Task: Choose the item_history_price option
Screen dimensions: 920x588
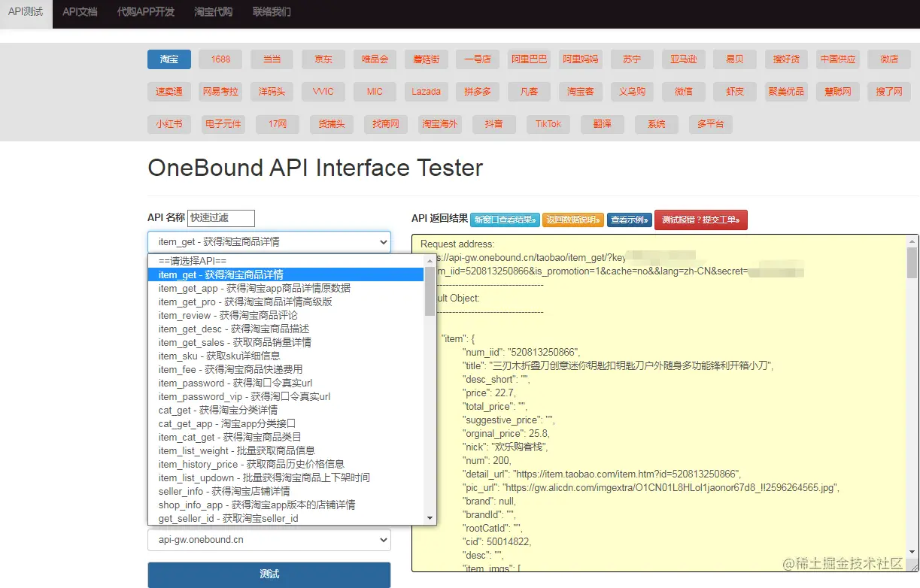Action: click(286, 464)
